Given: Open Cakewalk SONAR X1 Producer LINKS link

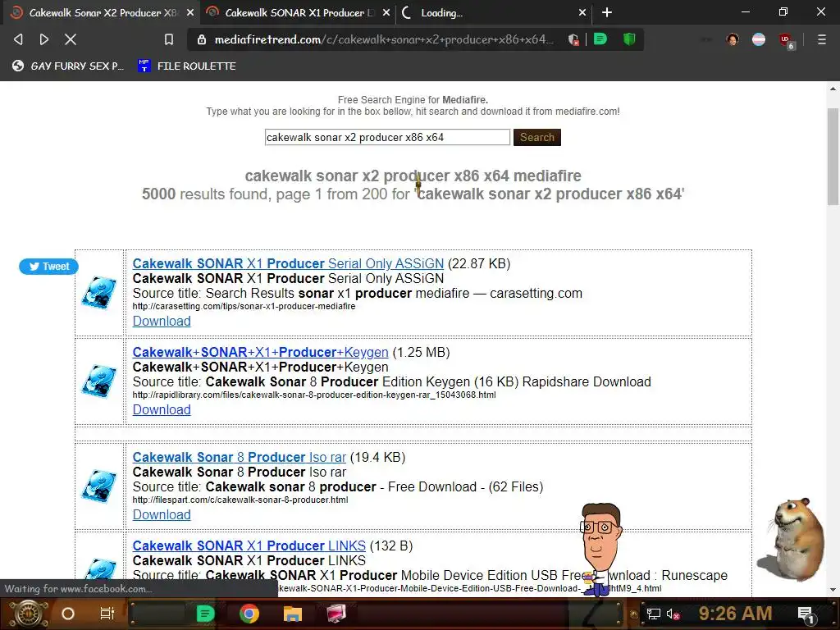Looking at the screenshot, I should click(x=249, y=546).
